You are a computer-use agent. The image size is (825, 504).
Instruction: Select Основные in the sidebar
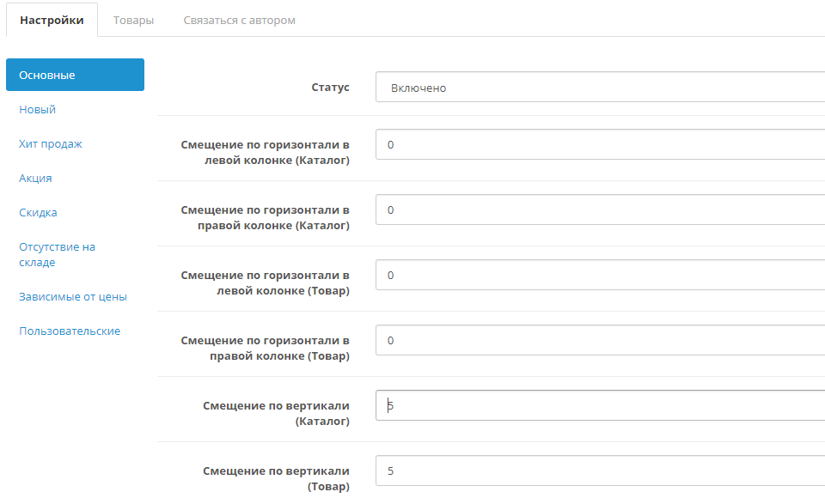[75, 75]
